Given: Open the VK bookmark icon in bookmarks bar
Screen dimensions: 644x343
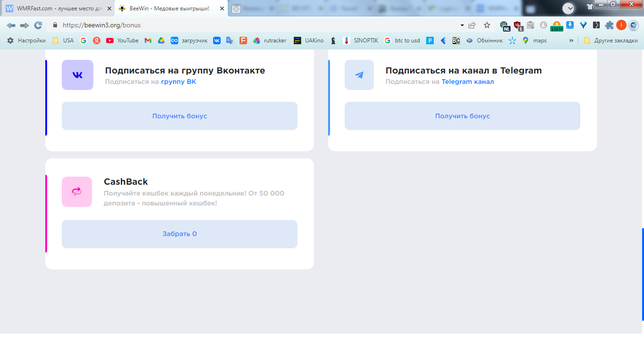Looking at the screenshot, I should [217, 41].
